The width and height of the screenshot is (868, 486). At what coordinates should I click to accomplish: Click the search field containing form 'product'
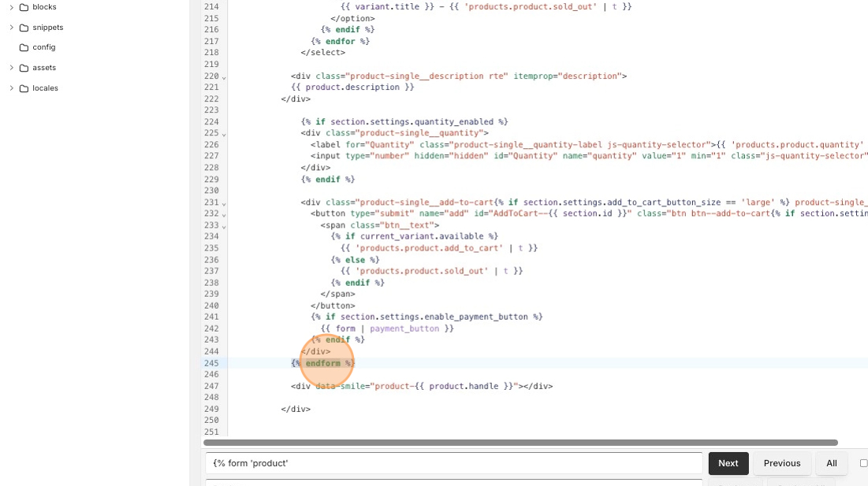click(453, 463)
